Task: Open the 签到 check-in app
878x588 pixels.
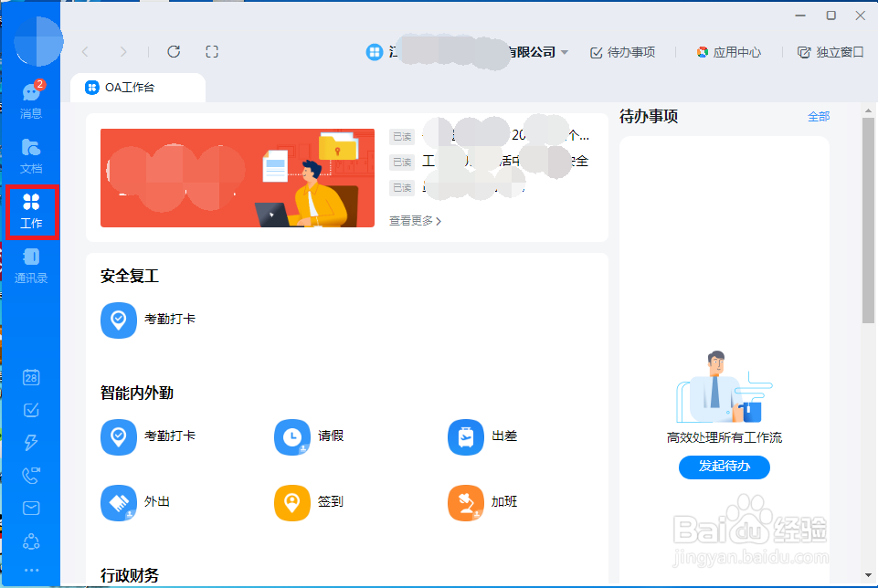Action: point(309,502)
